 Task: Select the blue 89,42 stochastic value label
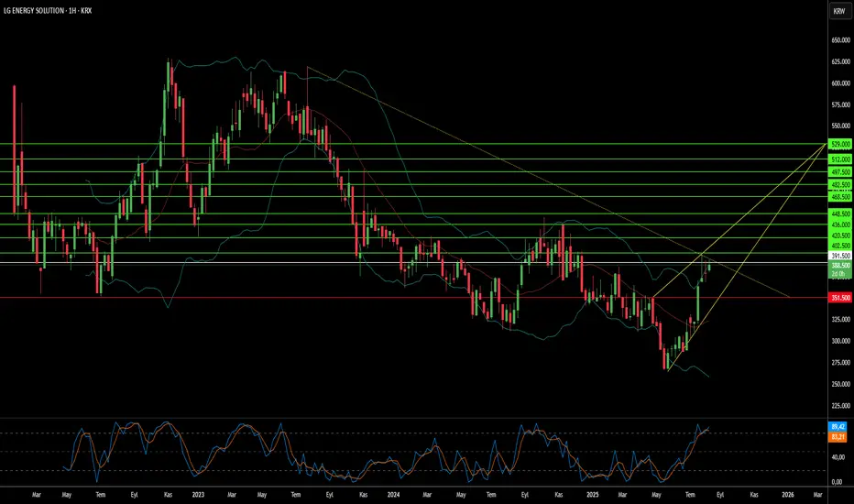click(x=838, y=427)
